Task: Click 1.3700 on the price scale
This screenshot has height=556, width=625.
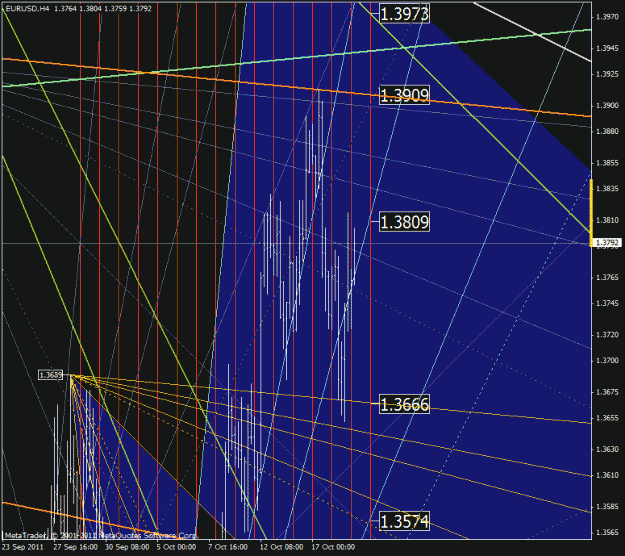Action: coord(607,360)
